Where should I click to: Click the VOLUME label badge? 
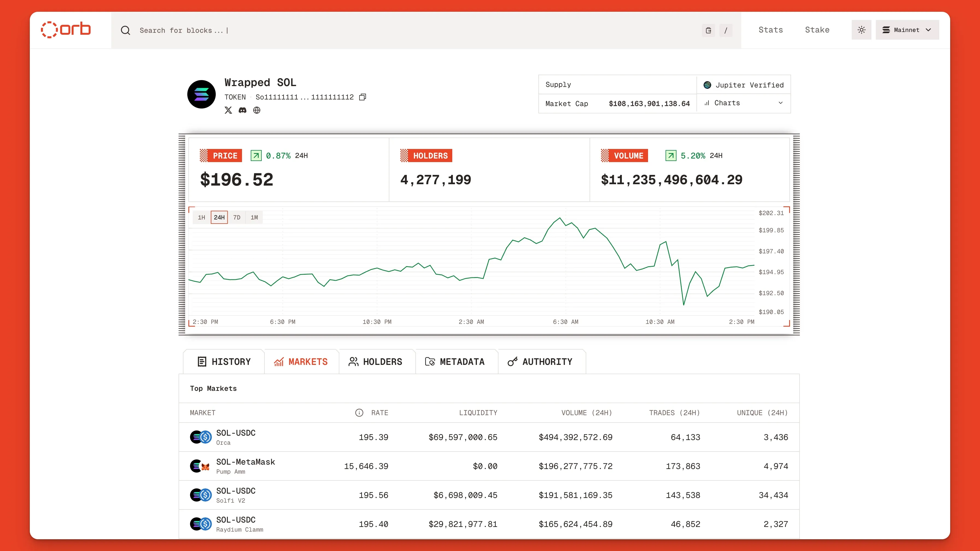(624, 156)
